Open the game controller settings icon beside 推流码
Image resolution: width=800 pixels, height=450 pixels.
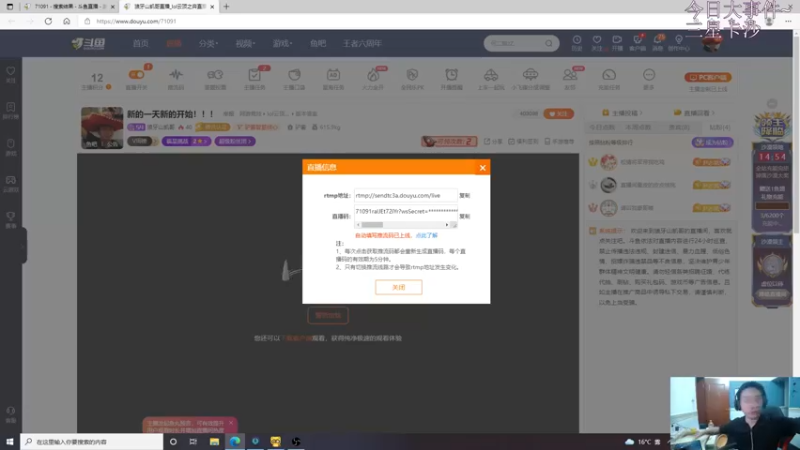pos(215,75)
